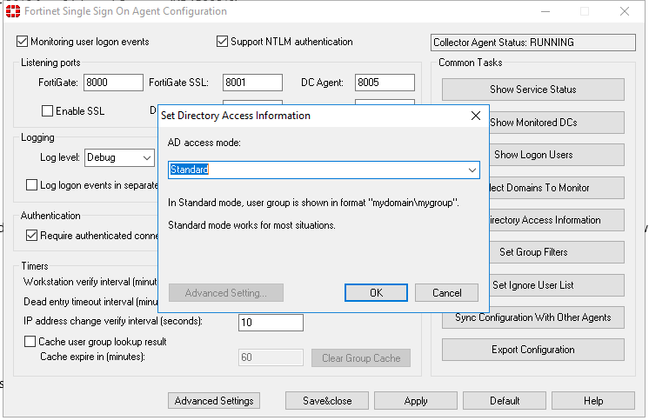Enable SSL checkbox under listening ports
This screenshot has width=649, height=420.
(x=47, y=111)
